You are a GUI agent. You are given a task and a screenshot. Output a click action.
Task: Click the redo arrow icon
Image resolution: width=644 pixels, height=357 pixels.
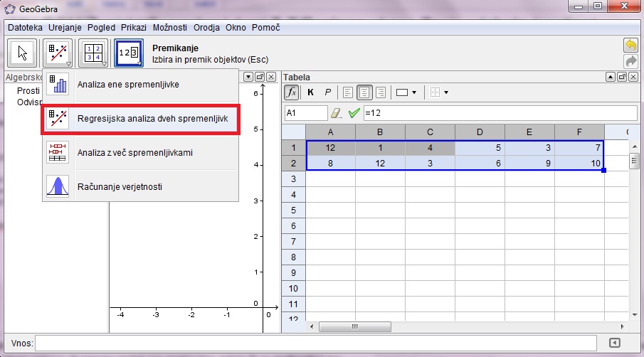click(x=630, y=61)
